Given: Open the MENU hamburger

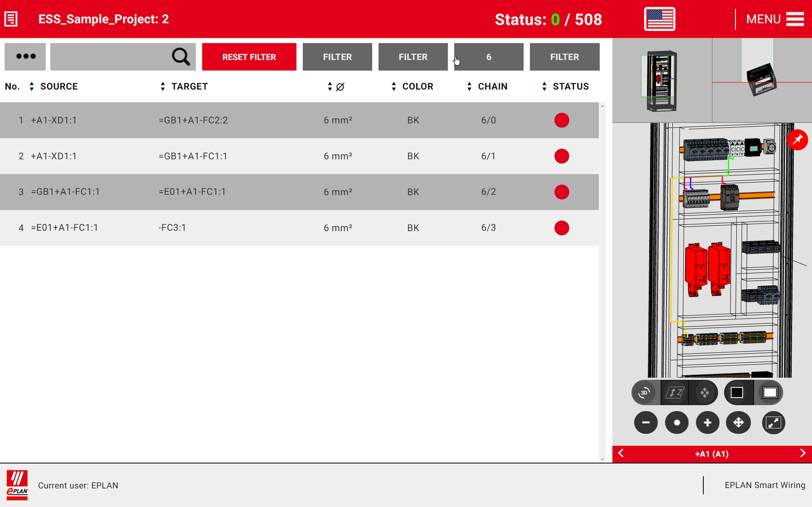Looking at the screenshot, I should [795, 19].
